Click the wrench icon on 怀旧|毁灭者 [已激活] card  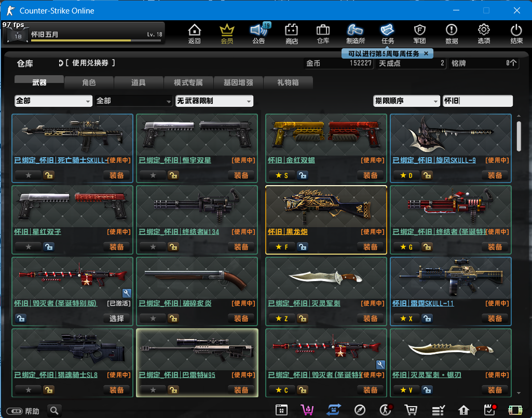127,293
